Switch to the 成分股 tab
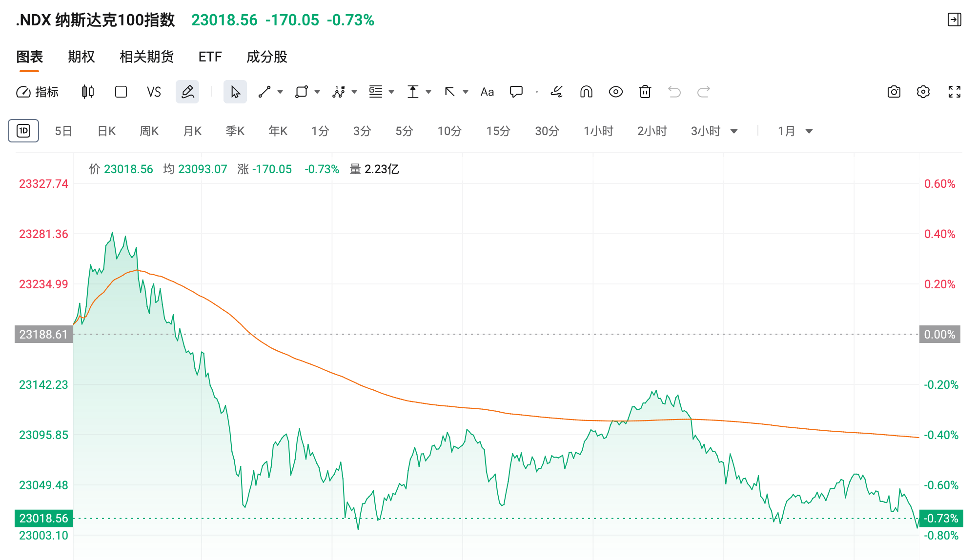The height and width of the screenshot is (560, 977). pyautogui.click(x=267, y=57)
